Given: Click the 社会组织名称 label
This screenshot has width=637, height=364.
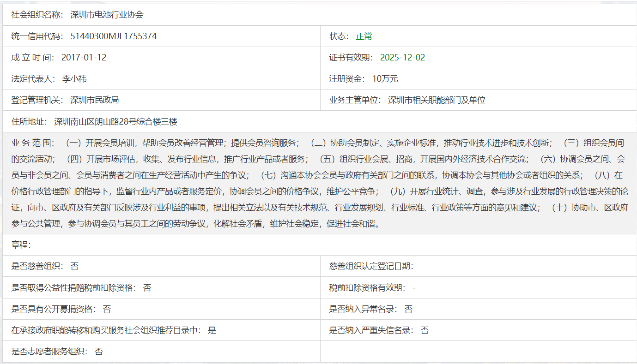Looking at the screenshot, I should point(37,15).
